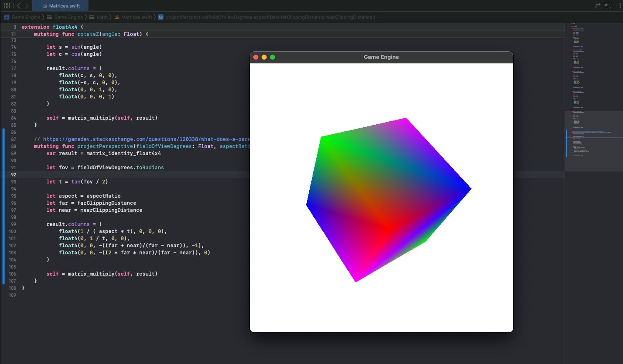Click the sticky header 'extension float4x4'

[x=53, y=27]
